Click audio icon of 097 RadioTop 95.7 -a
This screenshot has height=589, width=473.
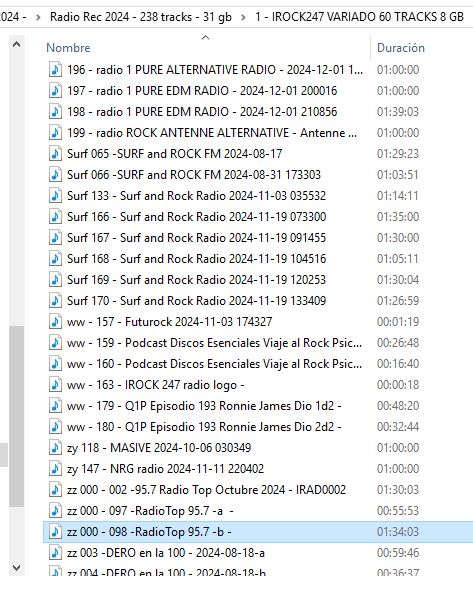coord(55,512)
